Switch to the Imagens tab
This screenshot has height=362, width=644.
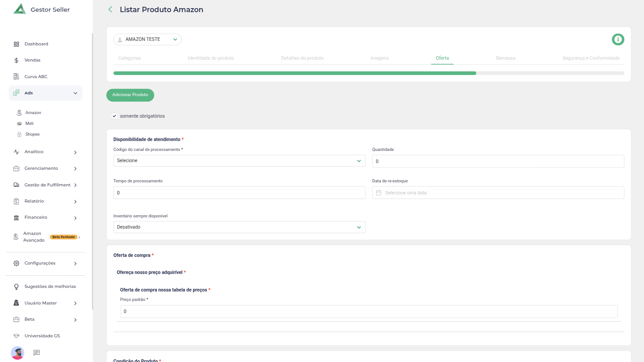tap(379, 58)
